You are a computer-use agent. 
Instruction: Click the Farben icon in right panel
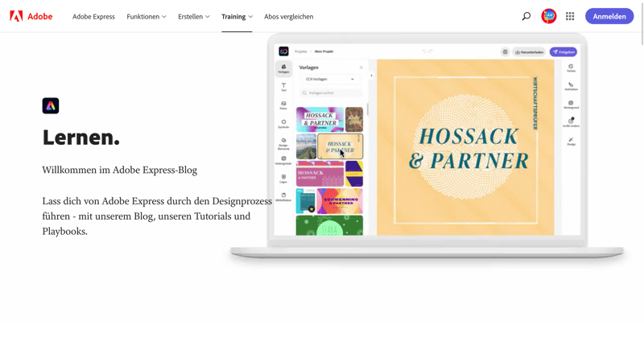pyautogui.click(x=571, y=68)
